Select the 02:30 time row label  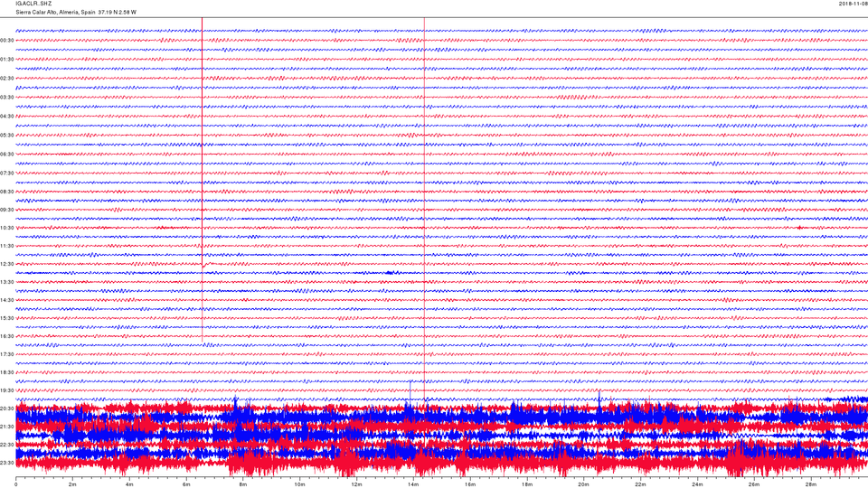point(6,79)
